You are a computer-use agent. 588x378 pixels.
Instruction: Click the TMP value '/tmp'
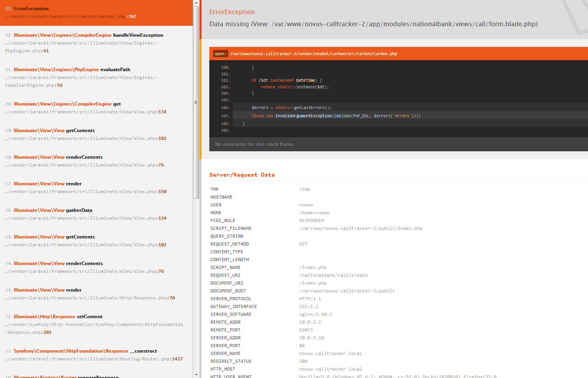click(305, 189)
